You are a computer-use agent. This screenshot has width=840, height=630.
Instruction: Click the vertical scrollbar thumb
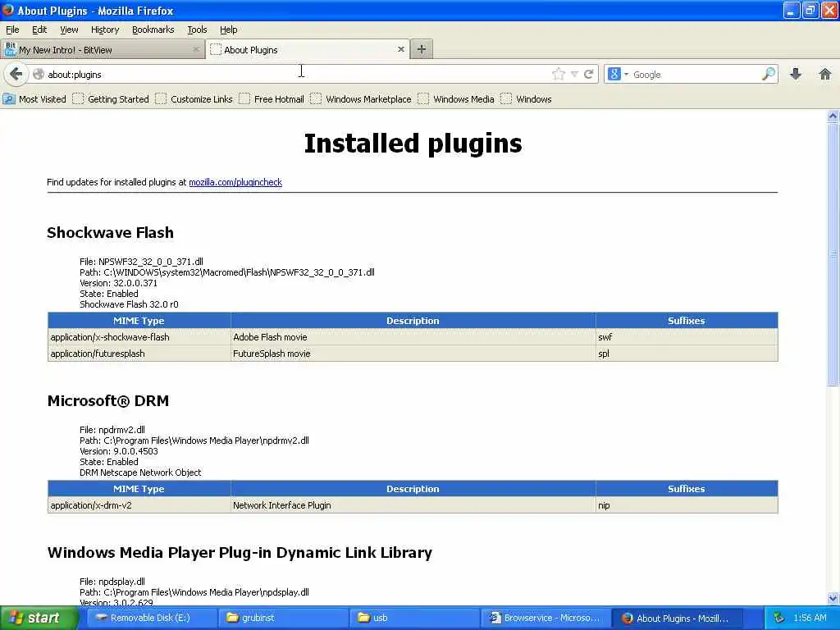pos(833,254)
